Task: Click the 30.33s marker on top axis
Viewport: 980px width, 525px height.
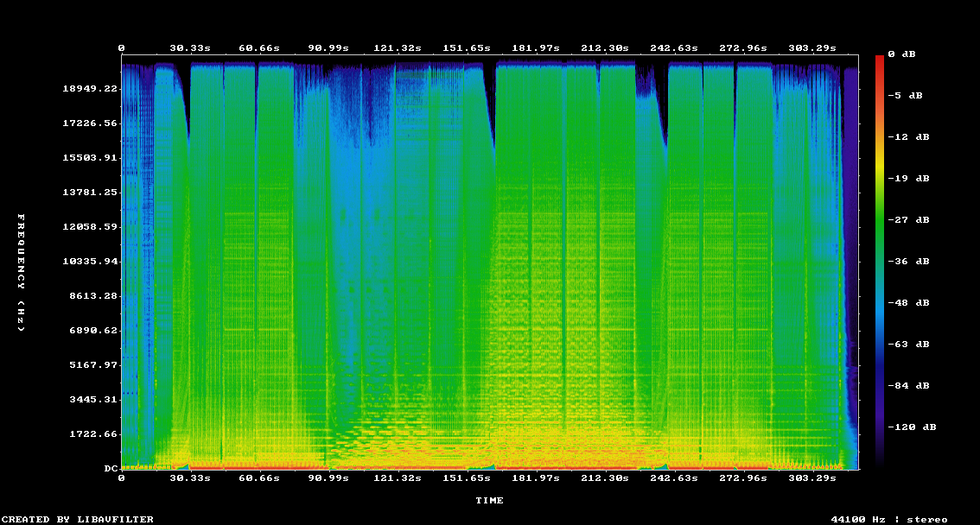Action: [189, 48]
